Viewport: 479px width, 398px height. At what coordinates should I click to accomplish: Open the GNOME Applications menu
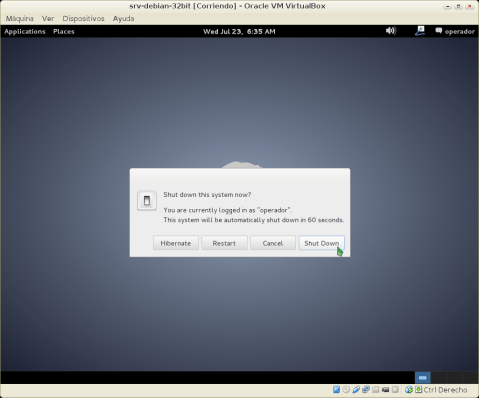coord(25,31)
